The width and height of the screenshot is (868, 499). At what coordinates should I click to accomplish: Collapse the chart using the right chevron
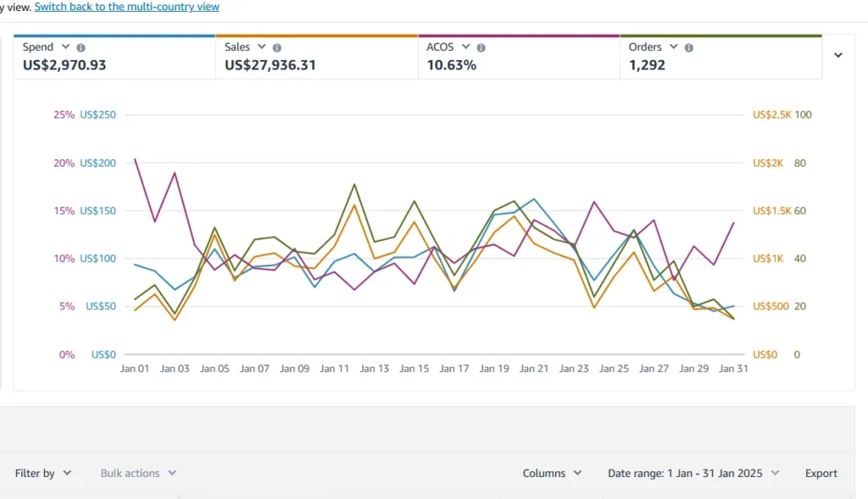click(838, 55)
